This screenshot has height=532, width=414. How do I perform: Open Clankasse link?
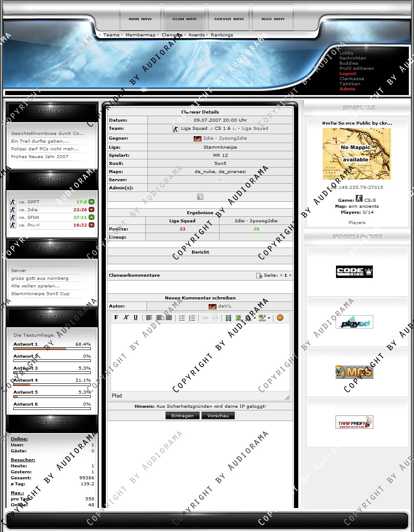coord(352,79)
